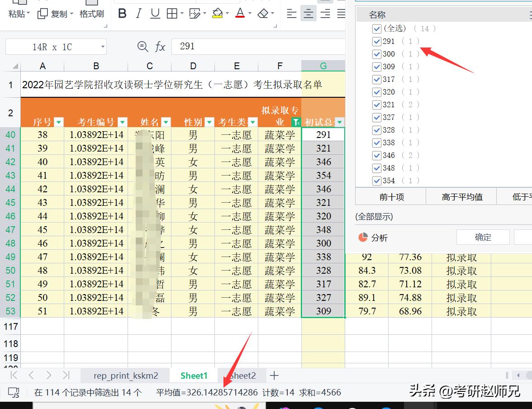The height and width of the screenshot is (409, 532).
Task: Select the italic formatting icon
Action: click(138, 14)
